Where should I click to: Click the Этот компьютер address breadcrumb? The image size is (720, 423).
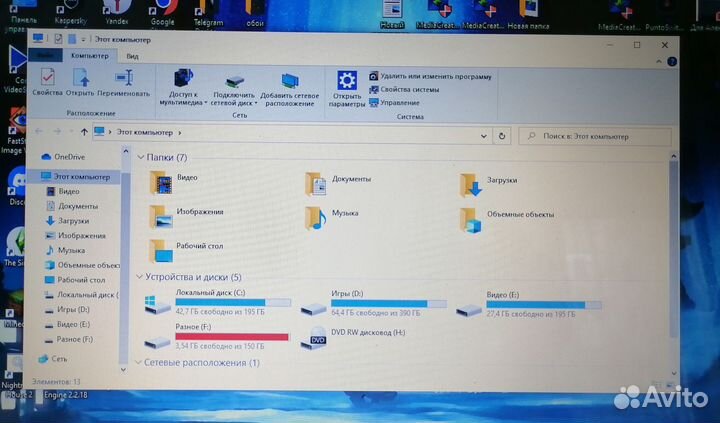point(145,132)
